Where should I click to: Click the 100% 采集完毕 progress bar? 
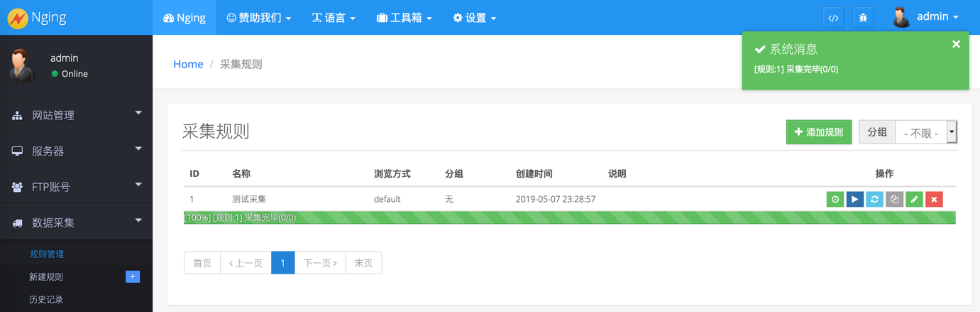[569, 217]
